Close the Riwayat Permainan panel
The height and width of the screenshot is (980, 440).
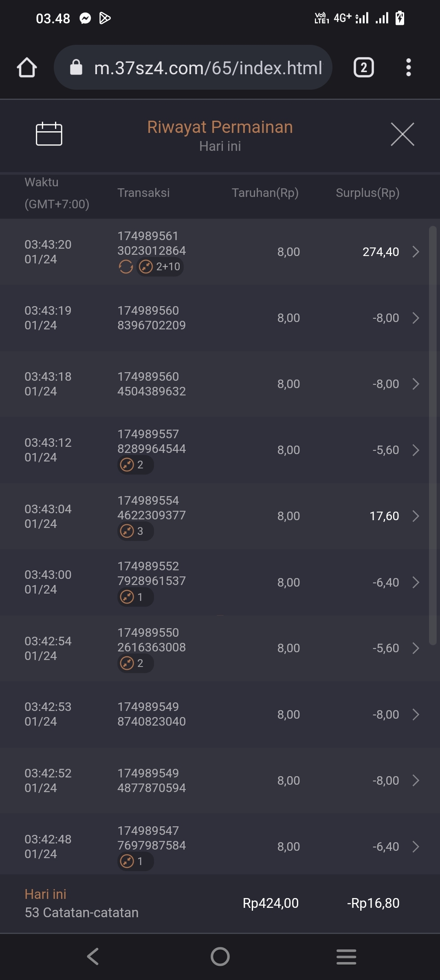point(402,134)
